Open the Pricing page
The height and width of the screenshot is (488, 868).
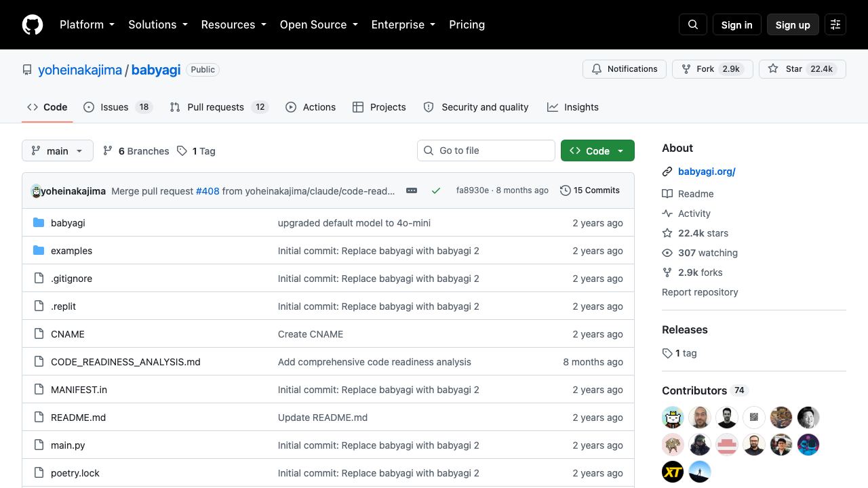[467, 24]
